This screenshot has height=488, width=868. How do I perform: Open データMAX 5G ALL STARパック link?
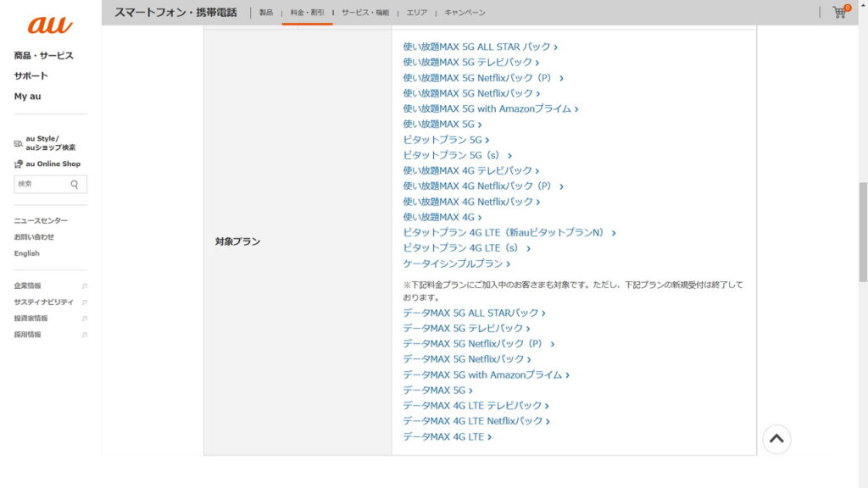pyautogui.click(x=474, y=313)
